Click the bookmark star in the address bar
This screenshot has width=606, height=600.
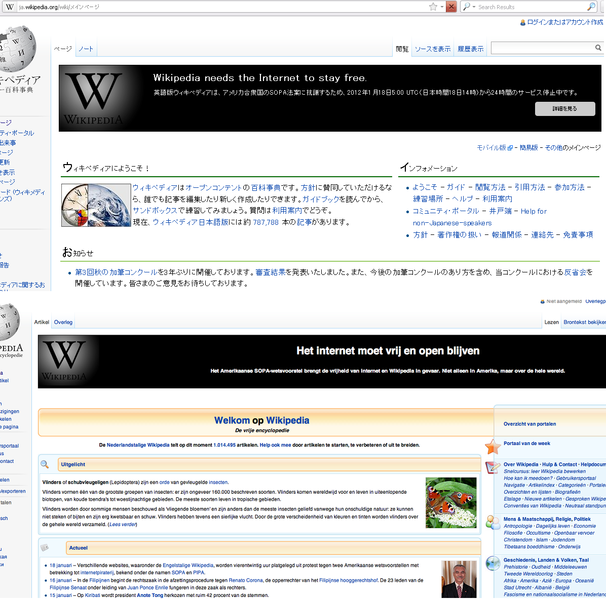[x=432, y=6]
